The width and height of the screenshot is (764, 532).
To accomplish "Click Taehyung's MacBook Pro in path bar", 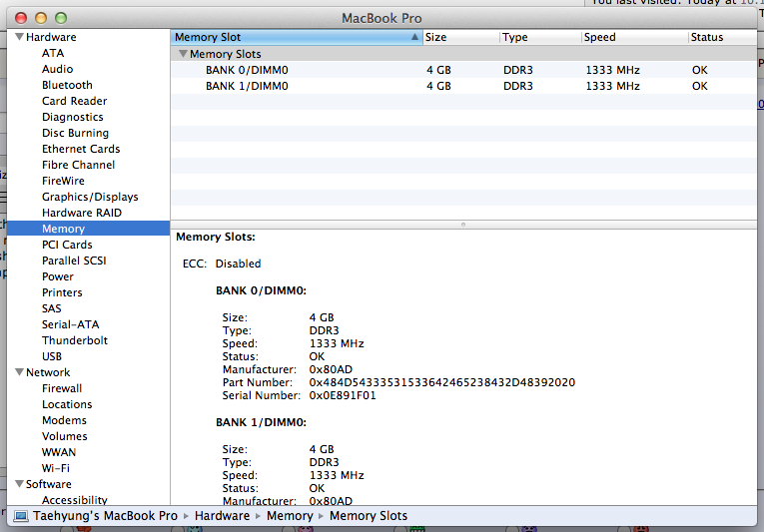I will (x=105, y=516).
